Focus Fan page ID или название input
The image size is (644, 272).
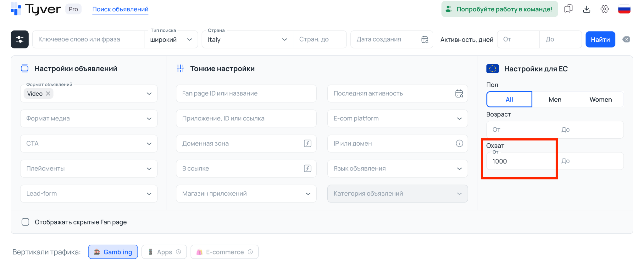[x=246, y=93]
